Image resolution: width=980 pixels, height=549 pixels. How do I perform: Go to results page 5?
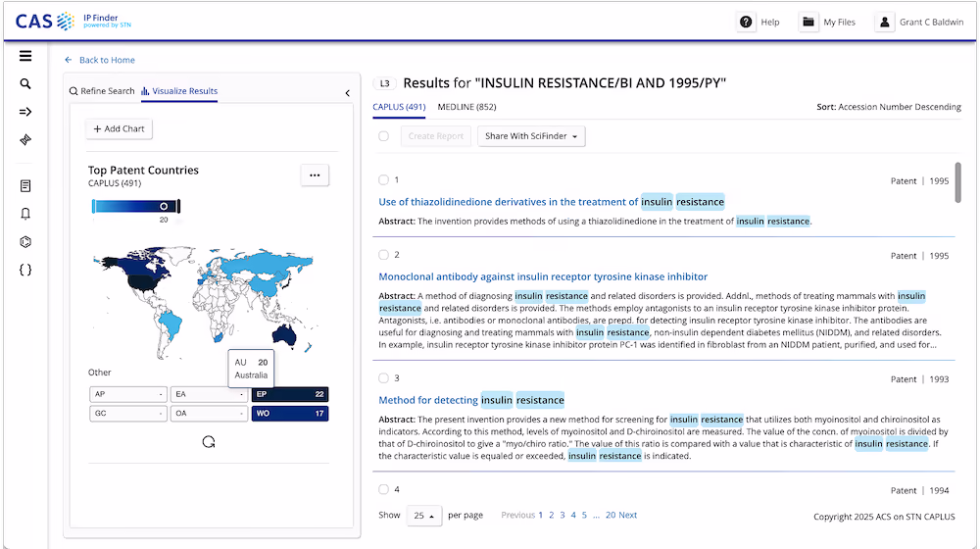point(584,516)
